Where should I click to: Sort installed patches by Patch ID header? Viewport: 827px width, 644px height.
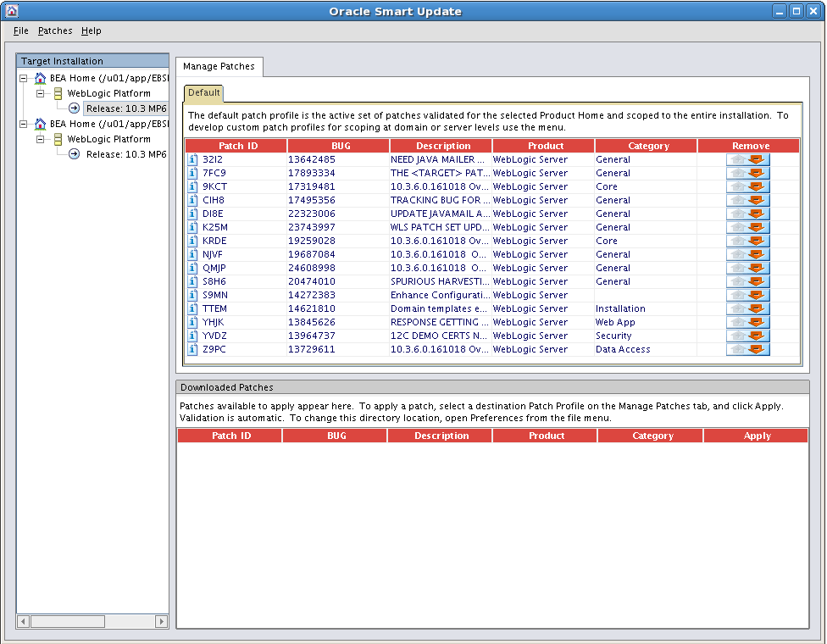tap(238, 146)
